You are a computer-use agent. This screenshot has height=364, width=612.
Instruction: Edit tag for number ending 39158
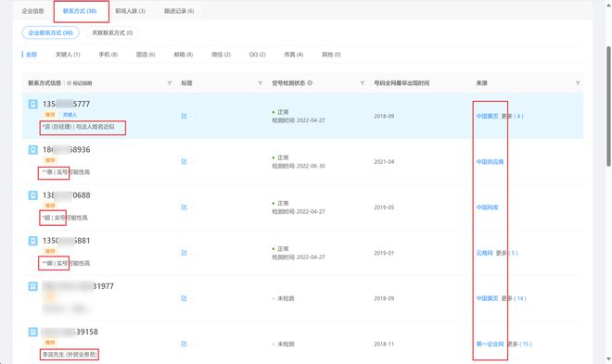(185, 344)
